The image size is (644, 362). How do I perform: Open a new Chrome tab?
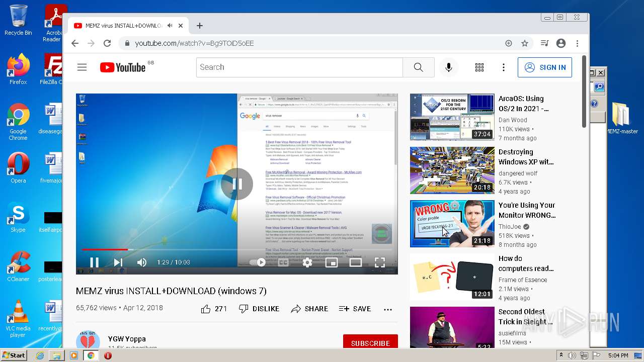(x=200, y=26)
